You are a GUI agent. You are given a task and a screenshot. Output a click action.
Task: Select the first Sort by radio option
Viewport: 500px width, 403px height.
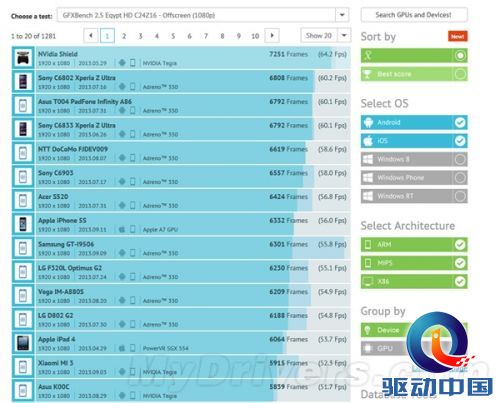tap(460, 55)
